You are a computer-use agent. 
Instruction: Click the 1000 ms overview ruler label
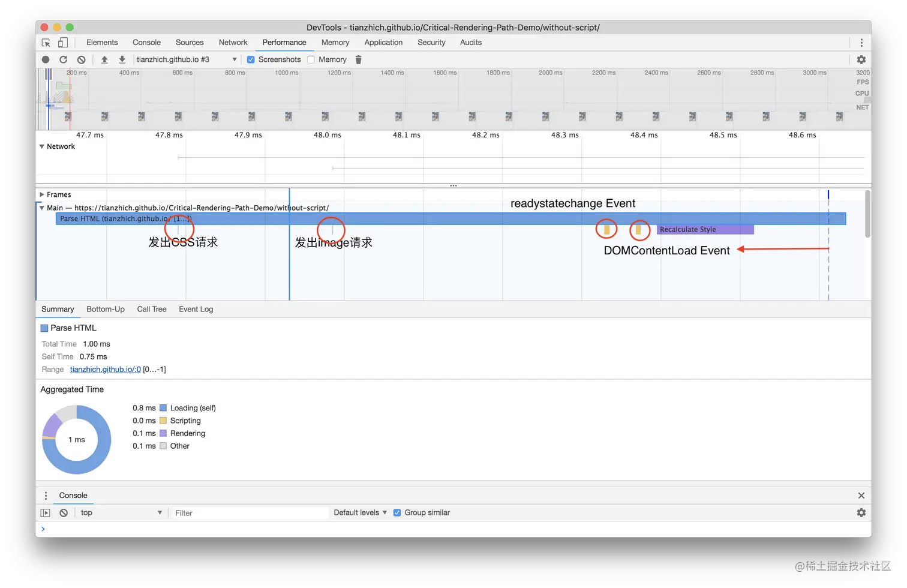tap(287, 73)
